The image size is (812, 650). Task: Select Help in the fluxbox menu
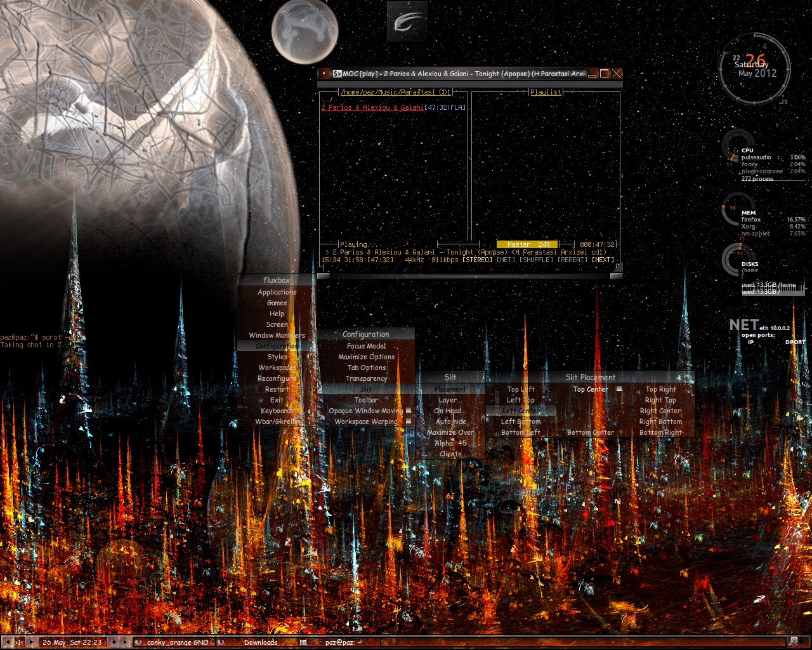click(x=277, y=314)
